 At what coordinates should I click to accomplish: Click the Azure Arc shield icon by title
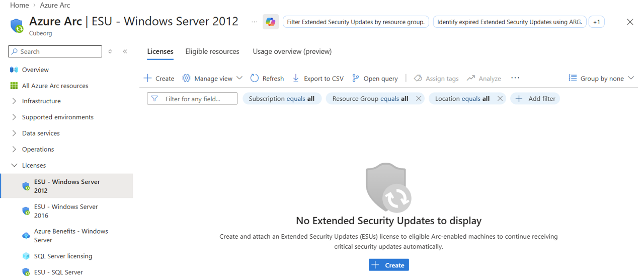click(17, 25)
